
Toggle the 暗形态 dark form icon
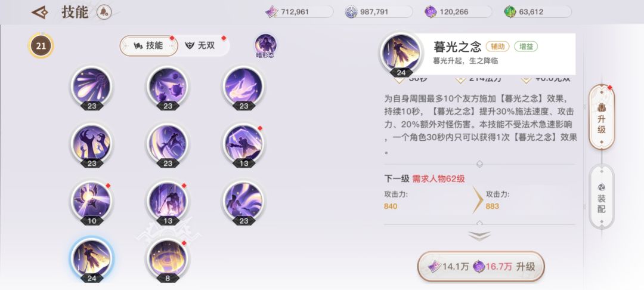(x=265, y=45)
